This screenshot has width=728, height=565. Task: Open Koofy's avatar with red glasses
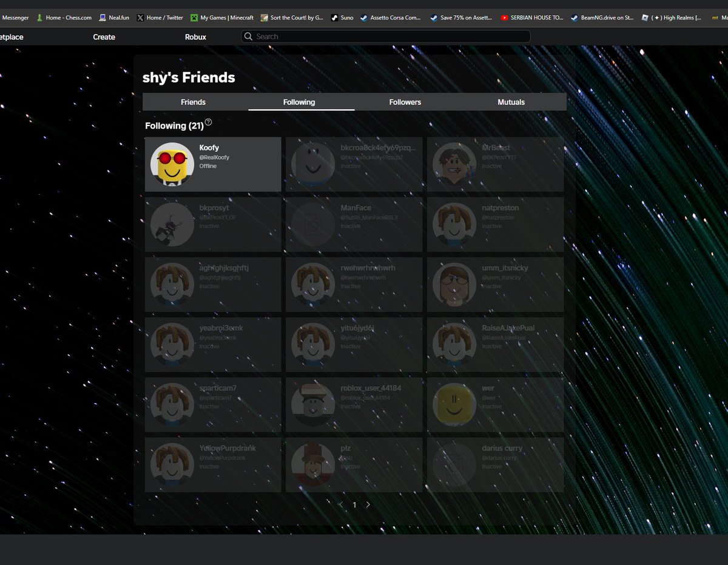coord(172,164)
